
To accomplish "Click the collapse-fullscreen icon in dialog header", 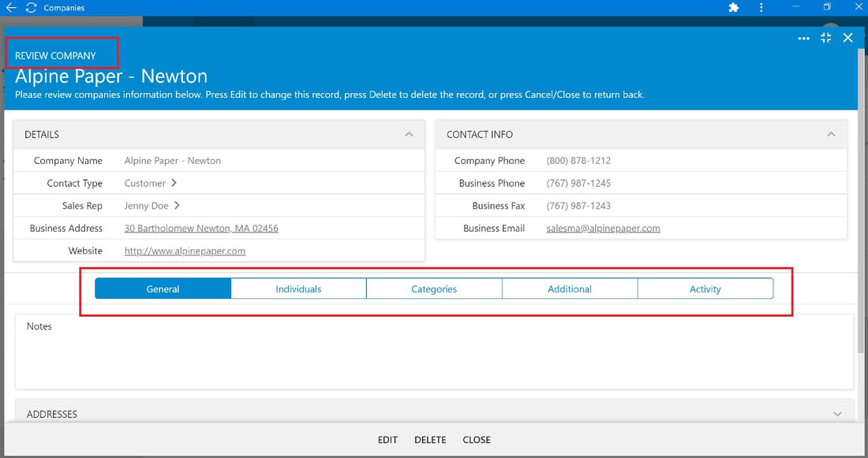I will pos(826,38).
